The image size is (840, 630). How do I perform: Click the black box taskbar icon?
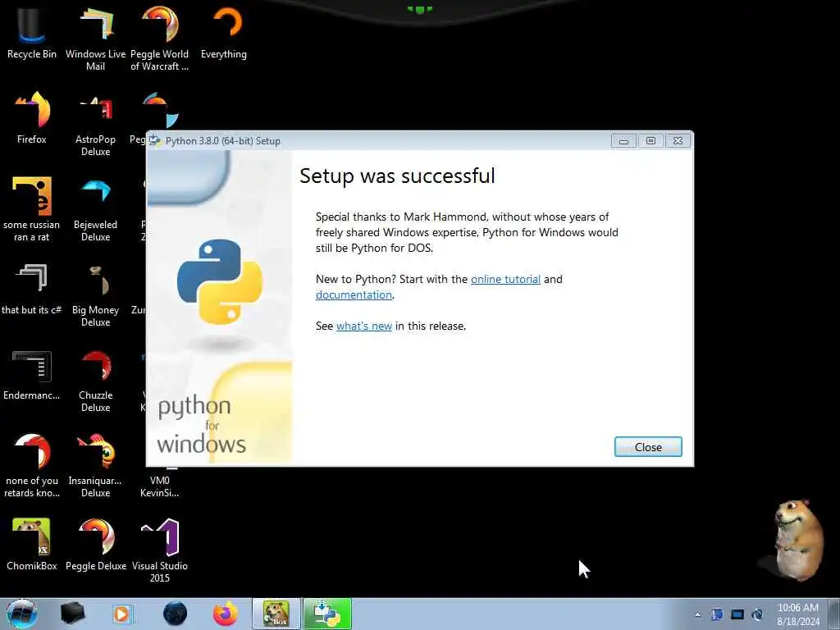coord(72,614)
